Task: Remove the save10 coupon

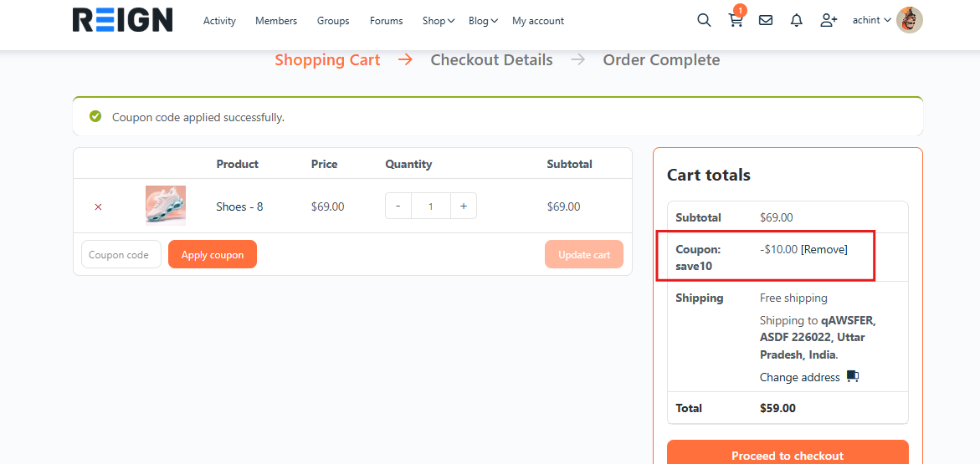Action: pos(824,249)
